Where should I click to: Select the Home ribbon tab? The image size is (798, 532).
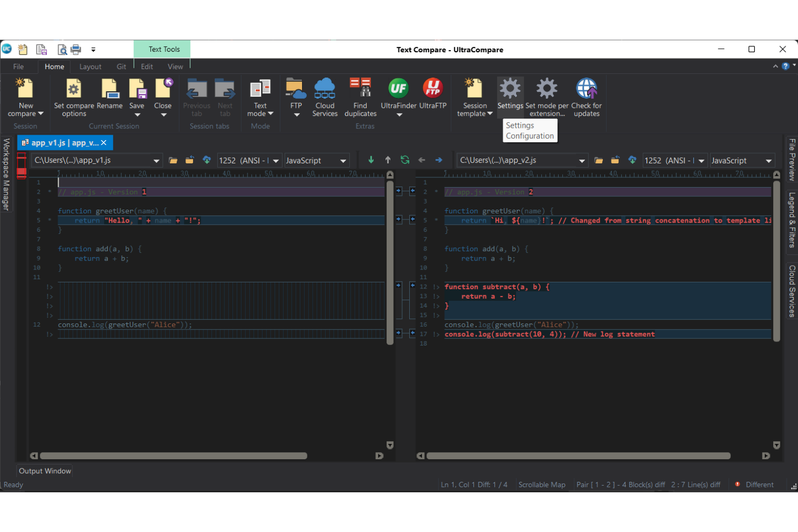(x=54, y=67)
